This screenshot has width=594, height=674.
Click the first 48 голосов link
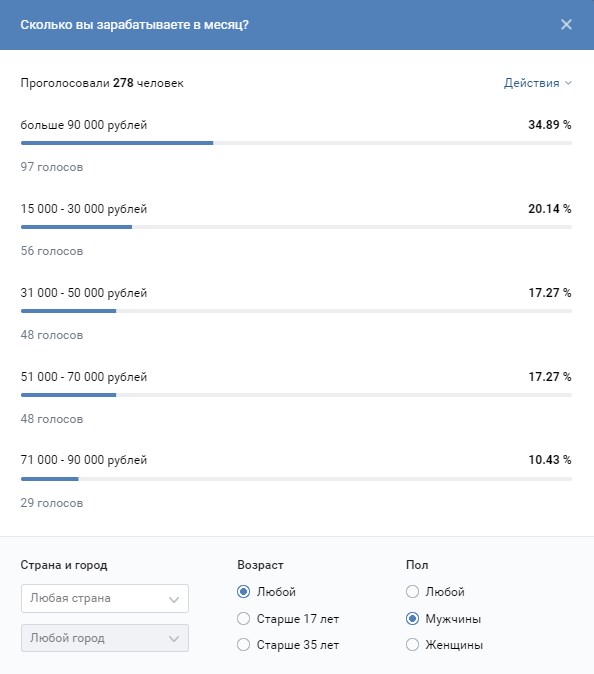[x=52, y=335]
